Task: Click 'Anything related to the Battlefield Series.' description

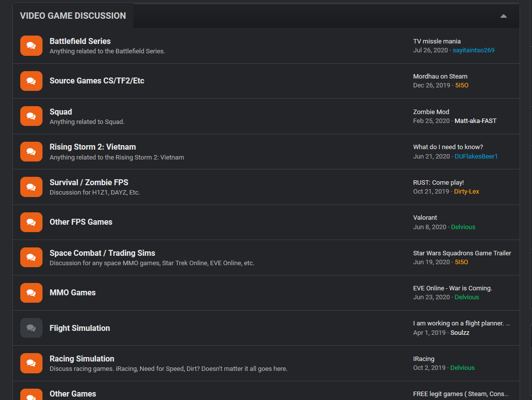Action: 107,51
